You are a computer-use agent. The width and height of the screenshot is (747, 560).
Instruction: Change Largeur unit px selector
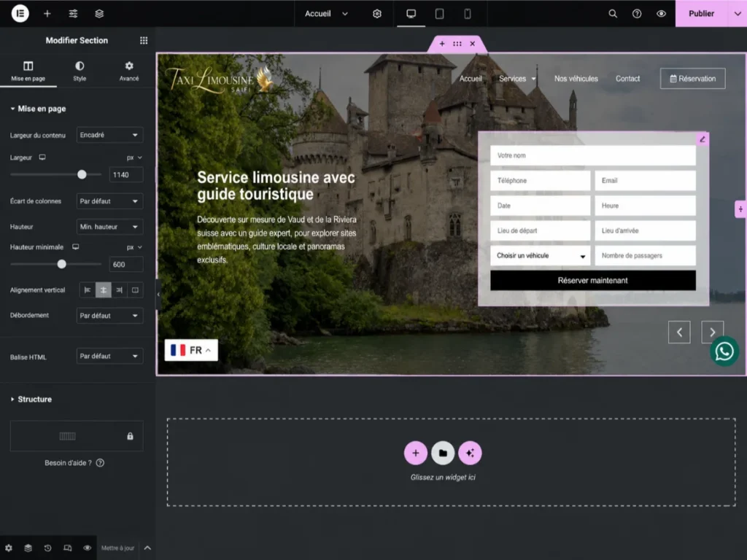click(134, 157)
